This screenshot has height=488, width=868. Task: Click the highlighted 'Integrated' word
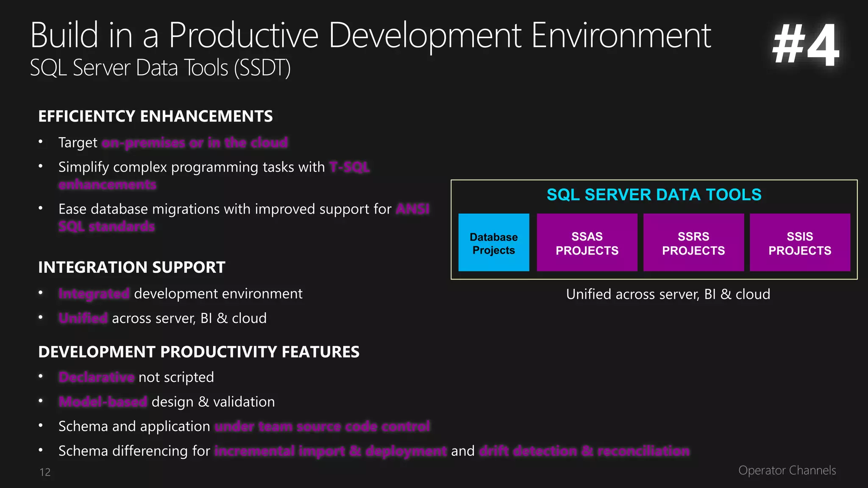coord(94,294)
